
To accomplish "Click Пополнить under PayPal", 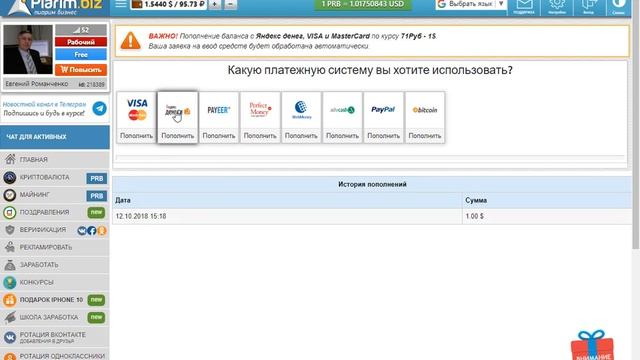I will click(383, 136).
